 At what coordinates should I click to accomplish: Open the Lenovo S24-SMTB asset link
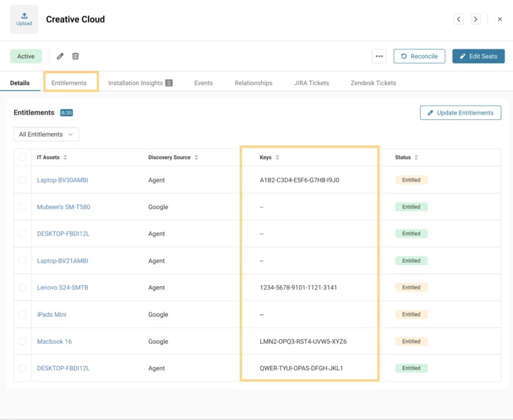pos(63,288)
